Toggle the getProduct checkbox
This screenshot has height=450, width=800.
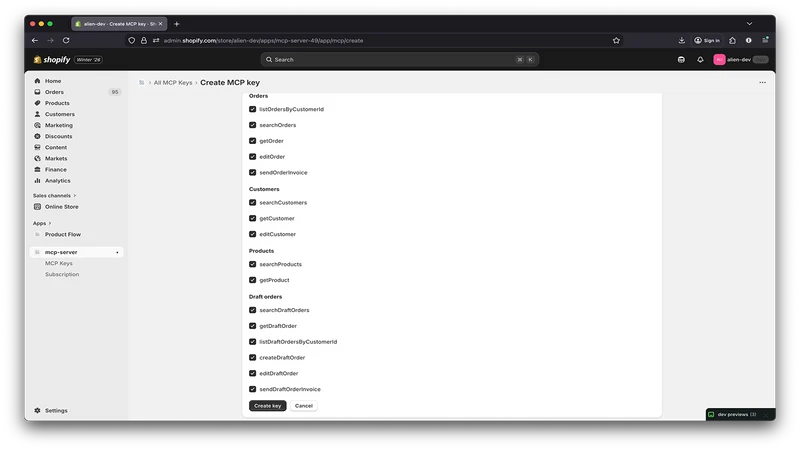pos(253,280)
